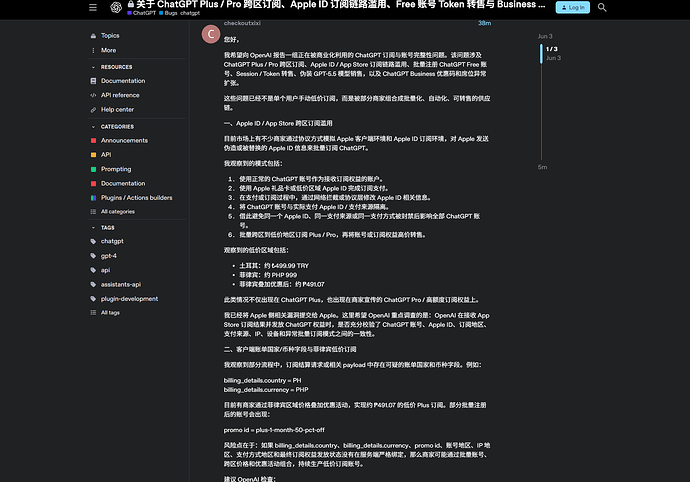690x482 pixels.
Task: Click the Bugs category badge in header
Action: (169, 13)
